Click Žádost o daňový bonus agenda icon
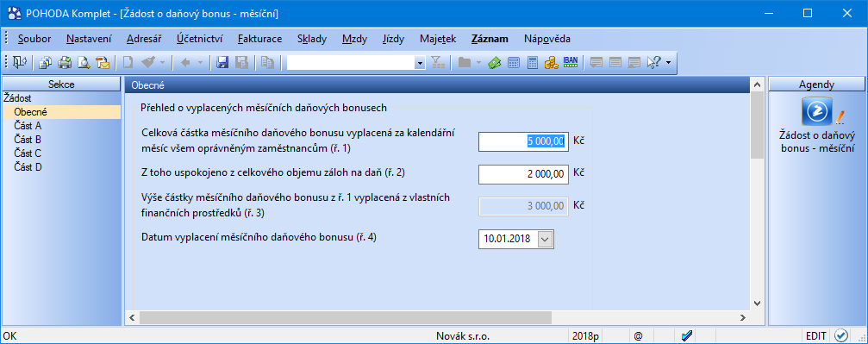Screen dimensions: 868x344 pos(818,111)
